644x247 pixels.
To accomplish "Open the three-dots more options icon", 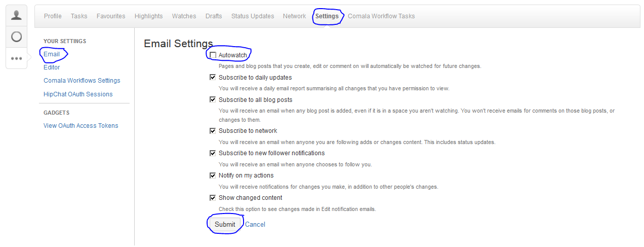I will [x=17, y=58].
